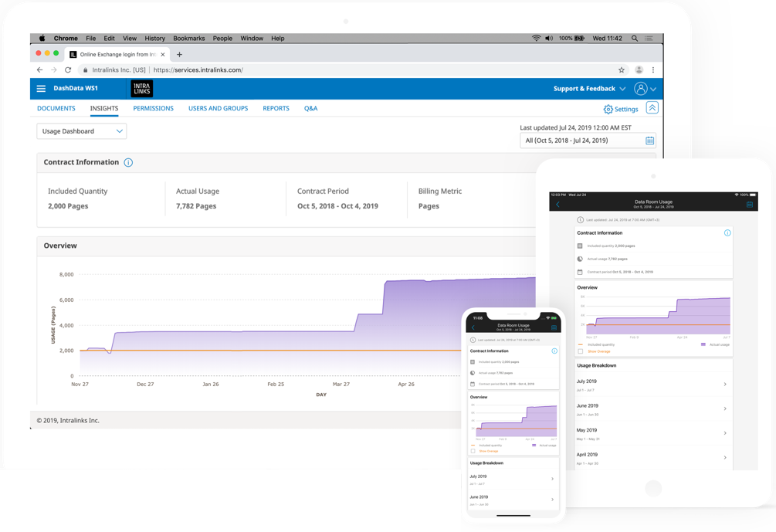Screen dimensions: 776x532
Task: Expand the chevron next to the profile avatar
Action: tap(653, 89)
